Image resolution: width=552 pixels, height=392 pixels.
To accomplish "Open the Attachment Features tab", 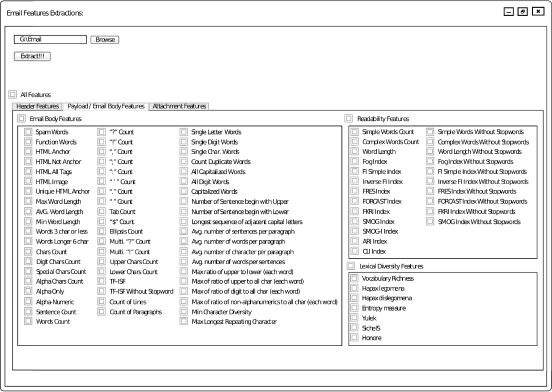I will click(x=179, y=106).
